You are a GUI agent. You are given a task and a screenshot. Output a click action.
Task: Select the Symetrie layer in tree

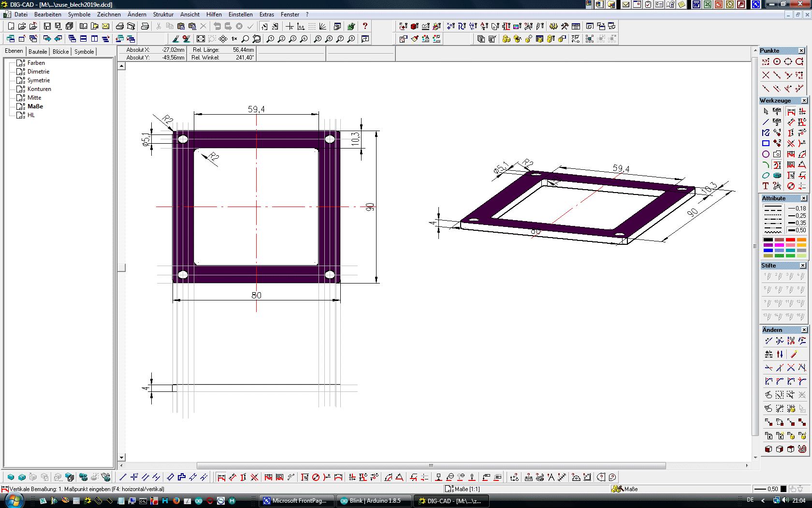pos(39,80)
